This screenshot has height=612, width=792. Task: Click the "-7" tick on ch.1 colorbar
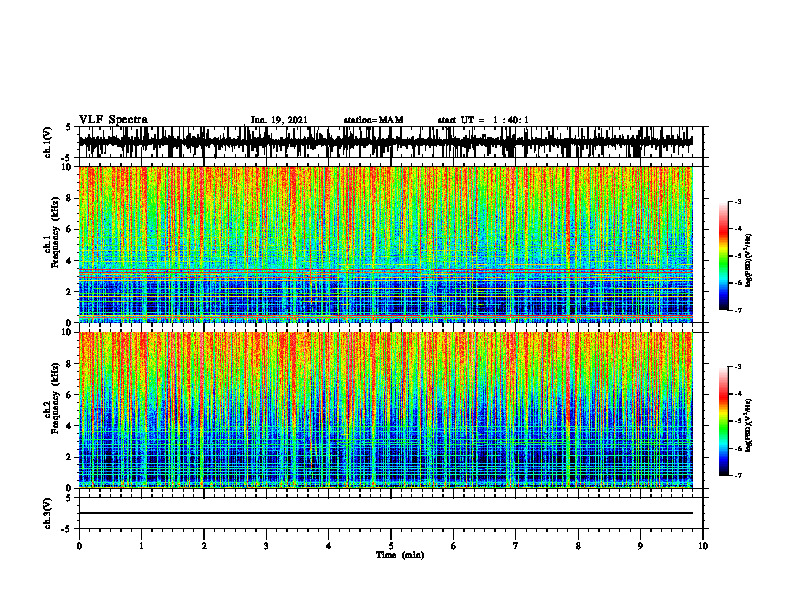point(738,310)
